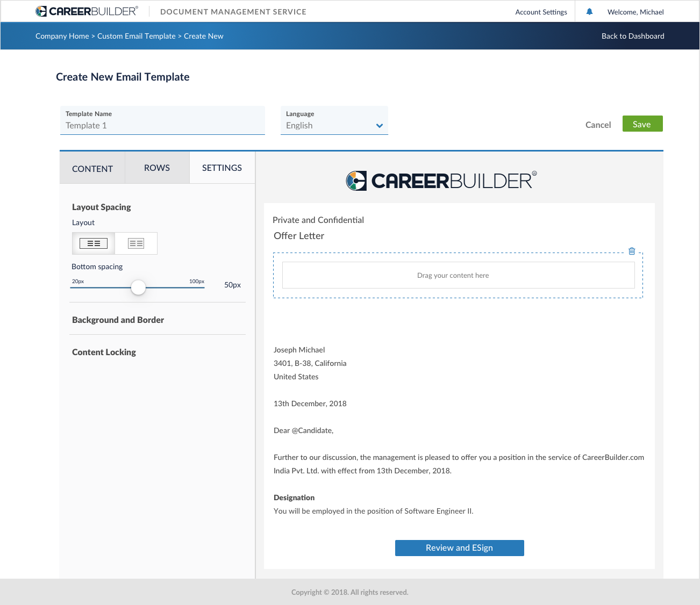Click the Software Engineer II sentence
Screen dimensions: 700x605
tap(374, 511)
